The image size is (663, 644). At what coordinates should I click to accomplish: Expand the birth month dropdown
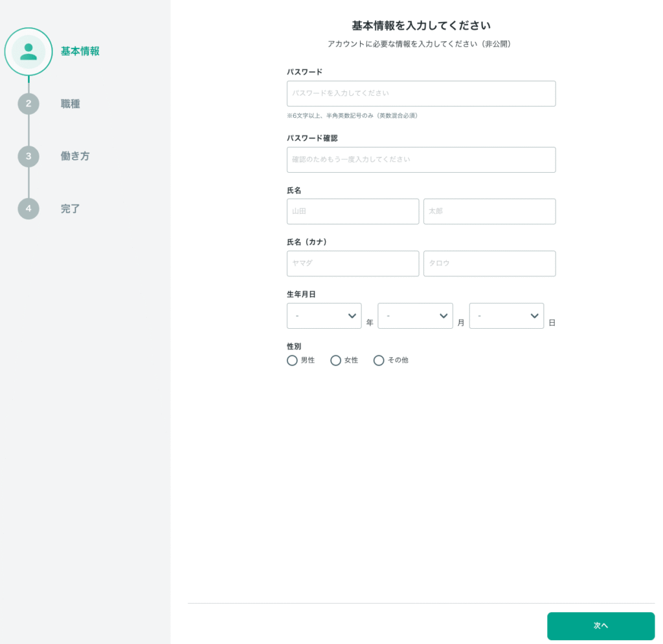[x=415, y=316]
